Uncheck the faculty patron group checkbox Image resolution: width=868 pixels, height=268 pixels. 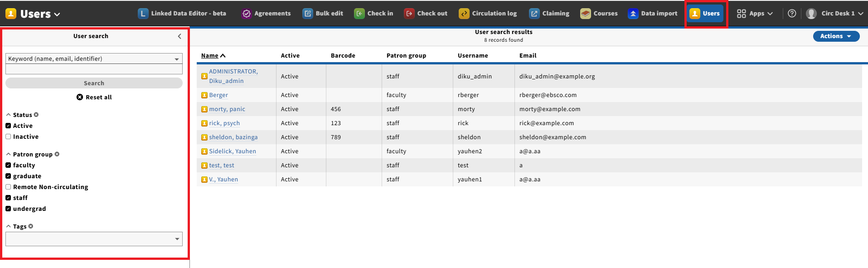click(8, 165)
